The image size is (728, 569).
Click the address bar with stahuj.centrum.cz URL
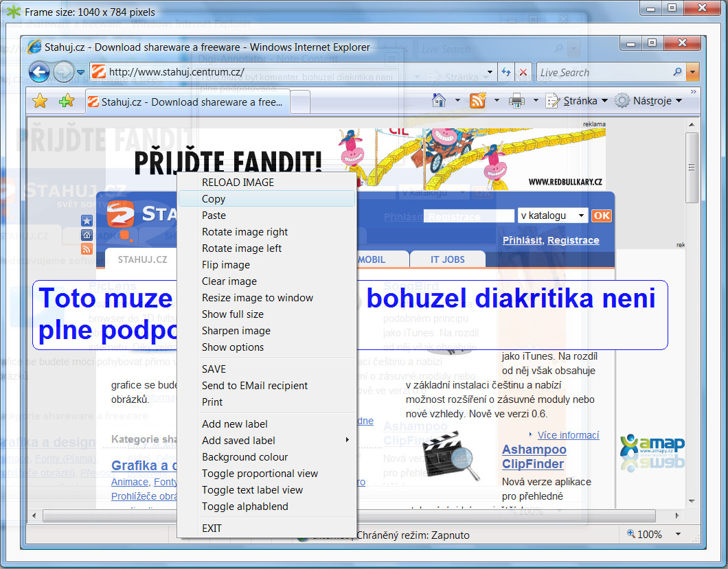[293, 72]
